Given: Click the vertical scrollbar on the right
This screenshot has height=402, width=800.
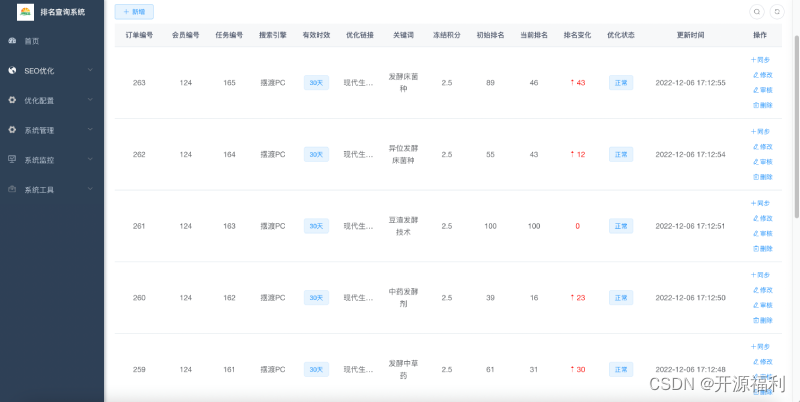Looking at the screenshot, I should [x=796, y=126].
